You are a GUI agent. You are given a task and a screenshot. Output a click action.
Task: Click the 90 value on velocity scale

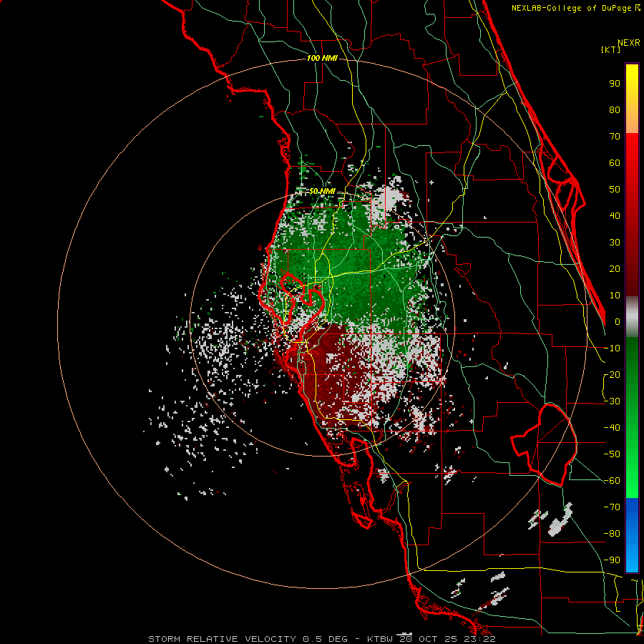coord(615,84)
